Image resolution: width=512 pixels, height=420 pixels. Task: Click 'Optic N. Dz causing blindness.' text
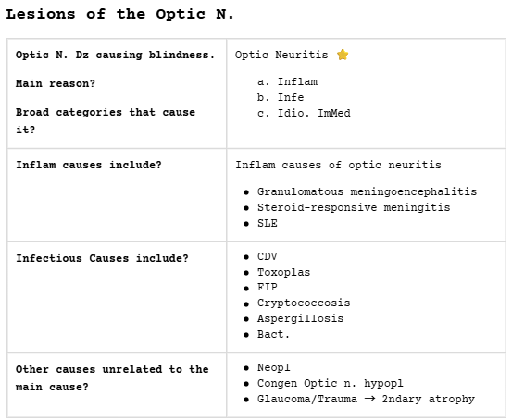tap(115, 55)
